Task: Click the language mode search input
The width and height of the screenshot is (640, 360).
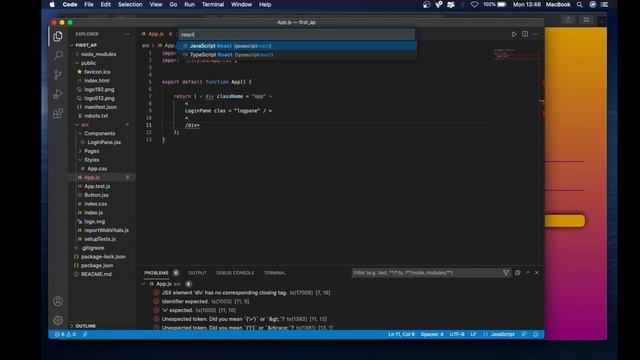Action: [297, 34]
